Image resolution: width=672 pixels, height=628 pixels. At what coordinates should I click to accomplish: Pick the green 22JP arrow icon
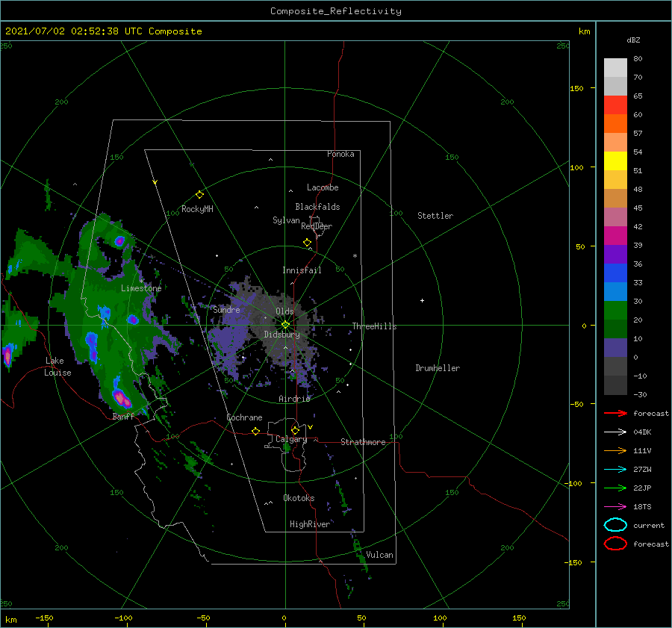point(615,488)
